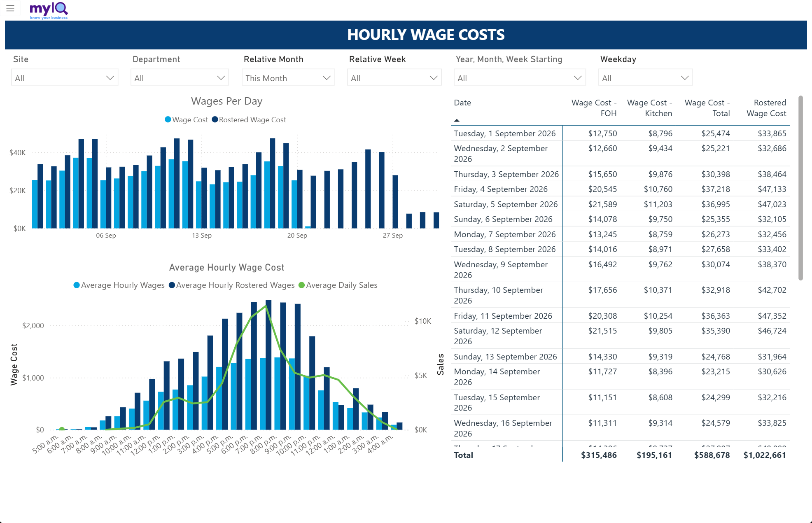Click the 06 Sep axis label

pyautogui.click(x=106, y=235)
